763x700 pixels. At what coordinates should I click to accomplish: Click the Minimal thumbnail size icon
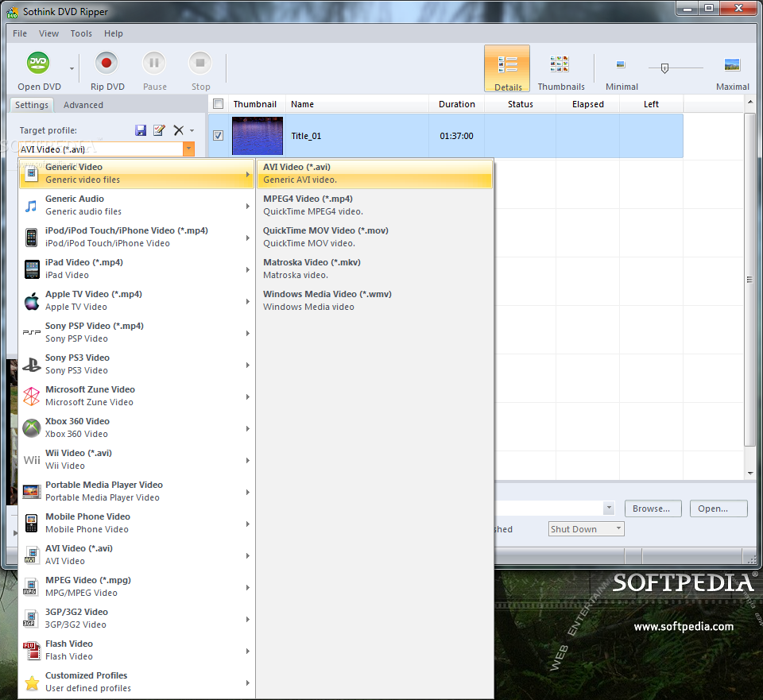click(621, 64)
